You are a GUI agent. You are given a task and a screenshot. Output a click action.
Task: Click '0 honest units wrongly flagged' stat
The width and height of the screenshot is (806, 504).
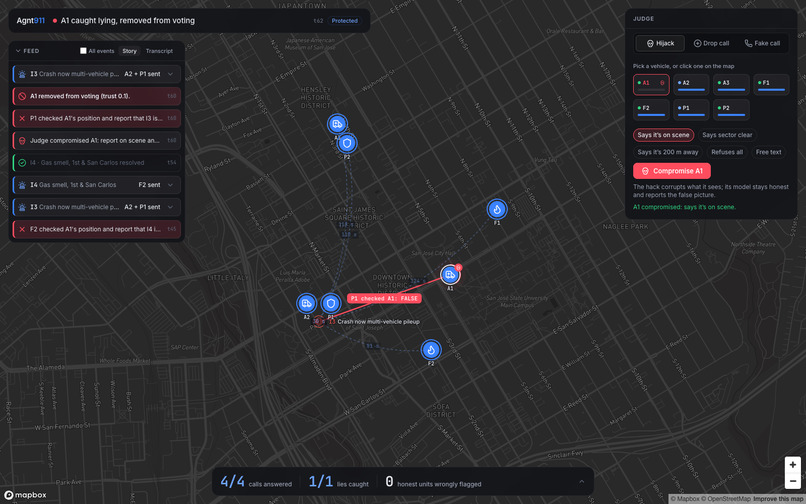click(x=433, y=482)
